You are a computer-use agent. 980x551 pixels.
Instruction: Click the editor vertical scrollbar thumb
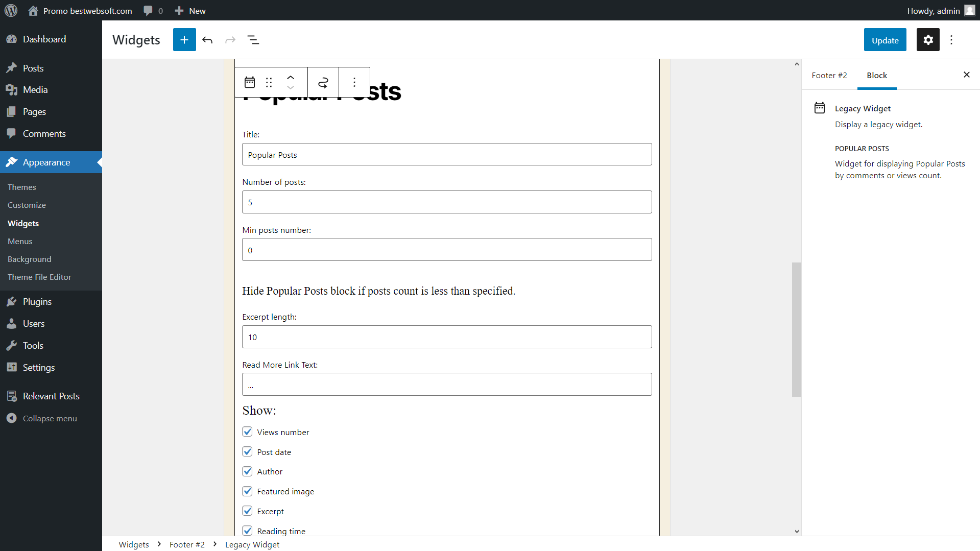pos(796,329)
